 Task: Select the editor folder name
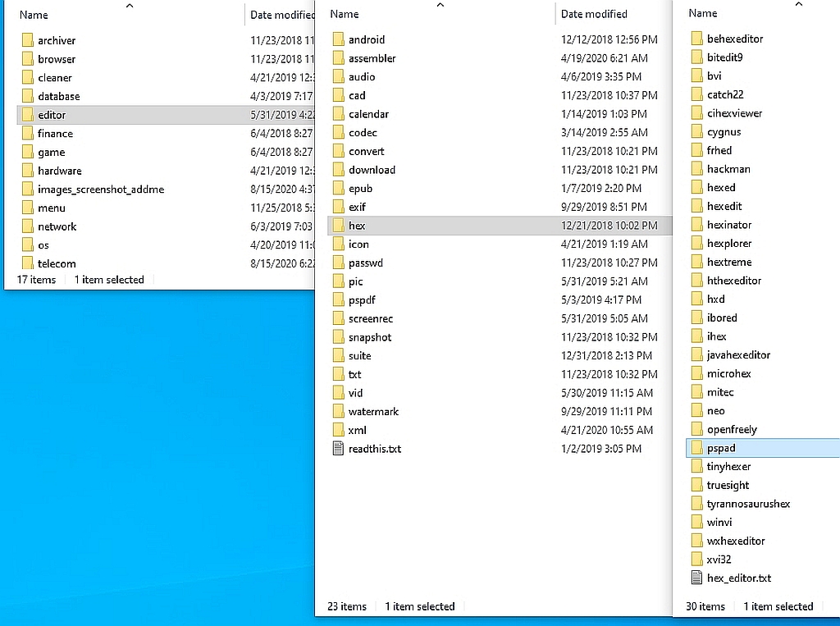point(52,115)
